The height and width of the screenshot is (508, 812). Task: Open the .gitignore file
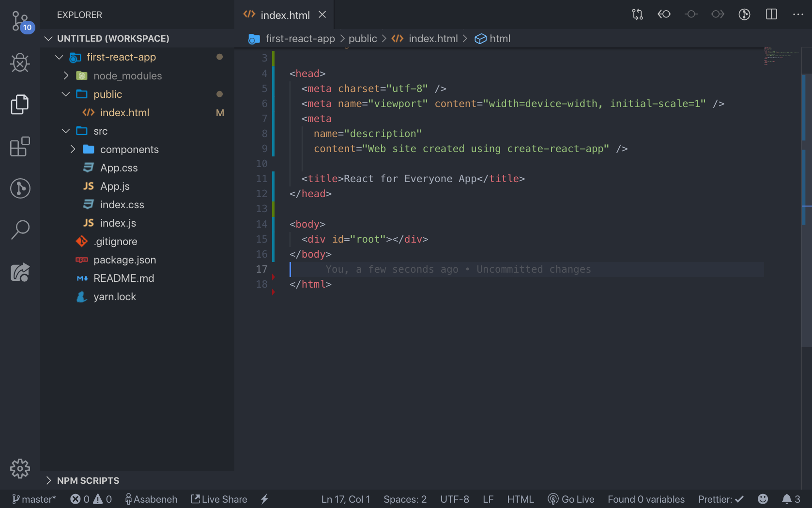[x=138, y=241]
